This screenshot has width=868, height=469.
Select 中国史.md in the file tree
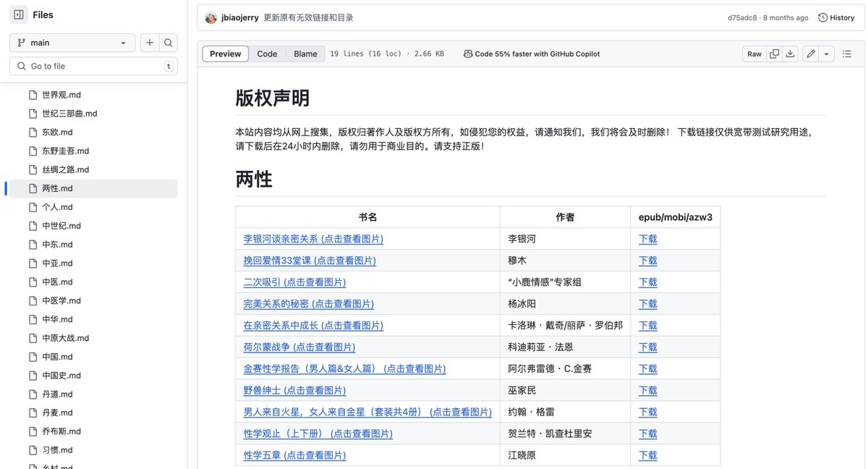pyautogui.click(x=63, y=375)
